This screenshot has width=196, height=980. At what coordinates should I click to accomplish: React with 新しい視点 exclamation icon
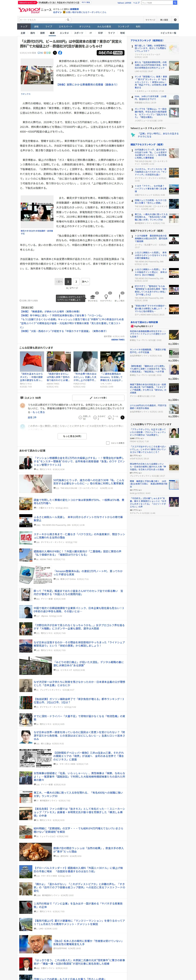tap(120, 297)
